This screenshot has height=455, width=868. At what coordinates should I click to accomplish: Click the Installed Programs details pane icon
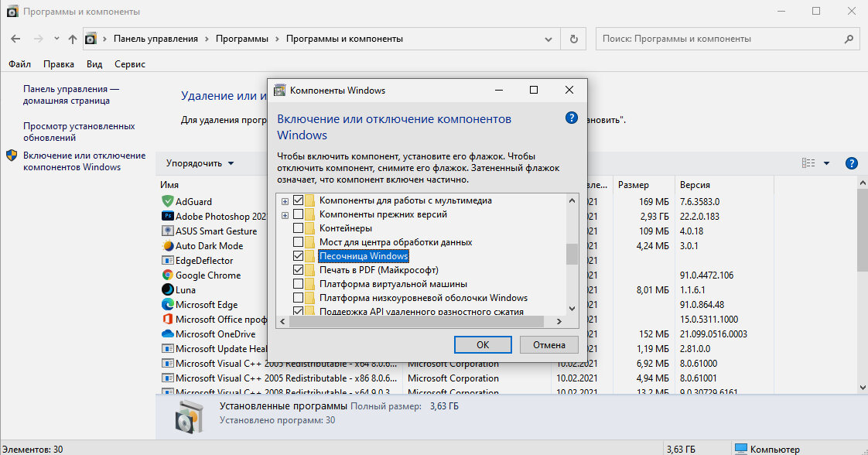point(190,416)
